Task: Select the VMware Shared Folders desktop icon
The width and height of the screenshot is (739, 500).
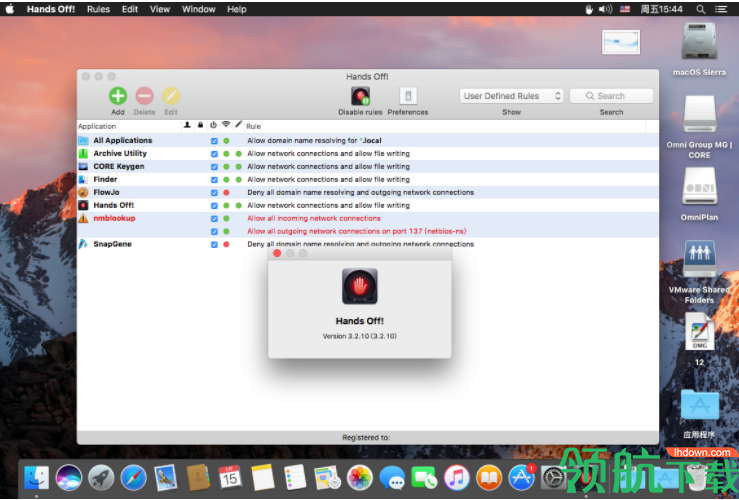Action: click(699, 259)
